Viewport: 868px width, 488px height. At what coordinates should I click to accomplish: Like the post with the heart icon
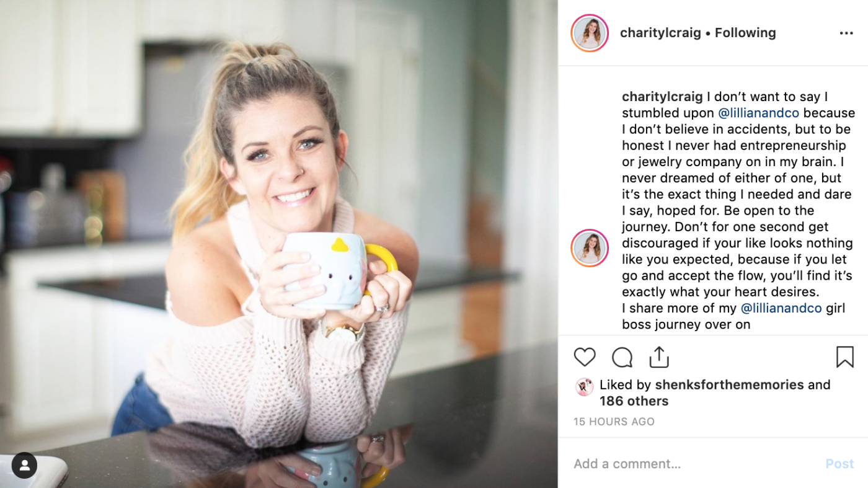584,357
